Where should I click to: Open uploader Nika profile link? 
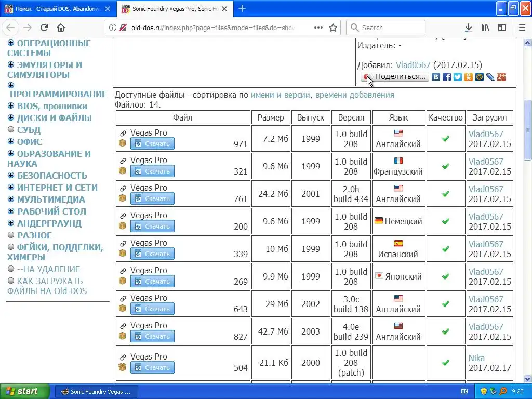point(476,358)
